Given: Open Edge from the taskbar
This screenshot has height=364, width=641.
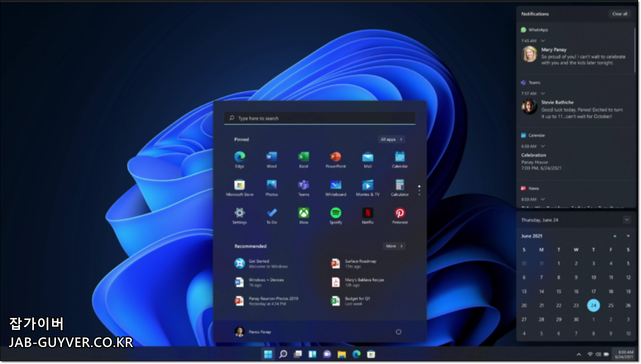Looking at the screenshot, I should 356,354.
